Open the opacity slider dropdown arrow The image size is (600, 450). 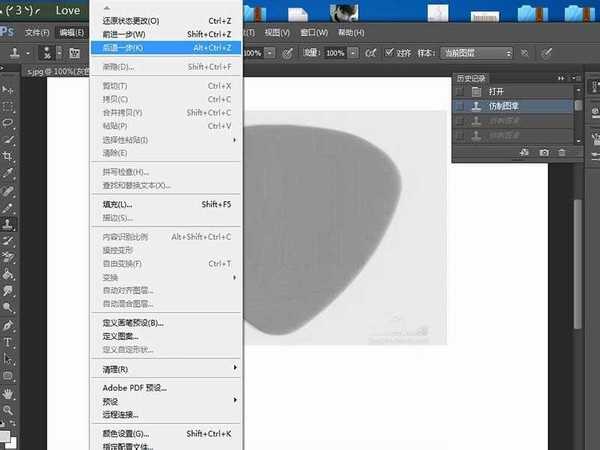[x=270, y=53]
